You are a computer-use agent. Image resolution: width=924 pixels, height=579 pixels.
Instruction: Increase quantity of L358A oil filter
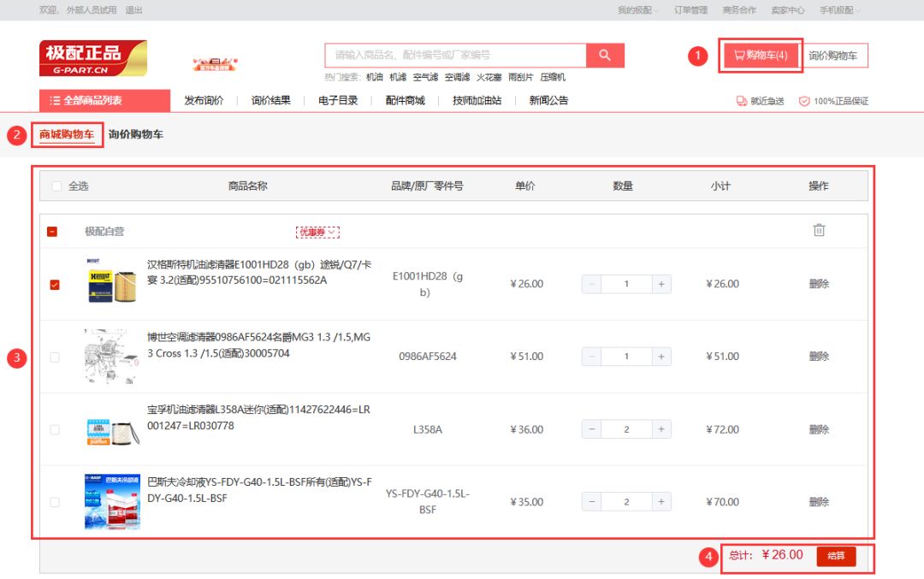click(x=661, y=429)
